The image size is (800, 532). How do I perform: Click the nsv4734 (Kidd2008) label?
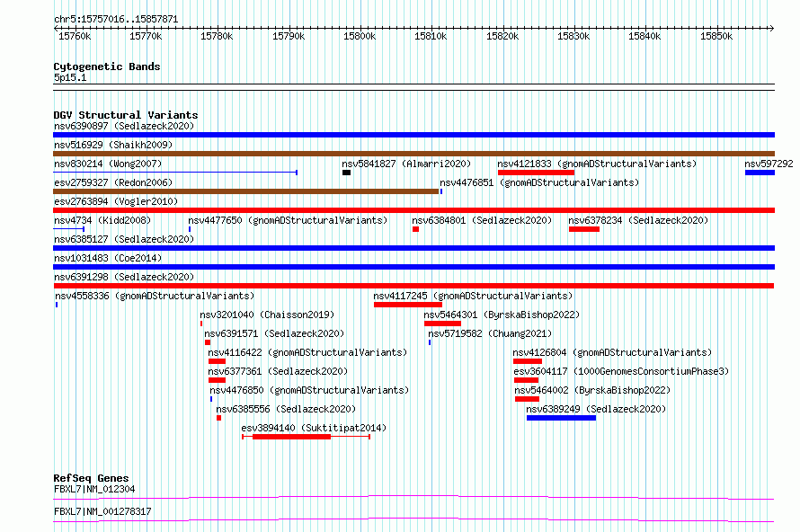tap(102, 220)
